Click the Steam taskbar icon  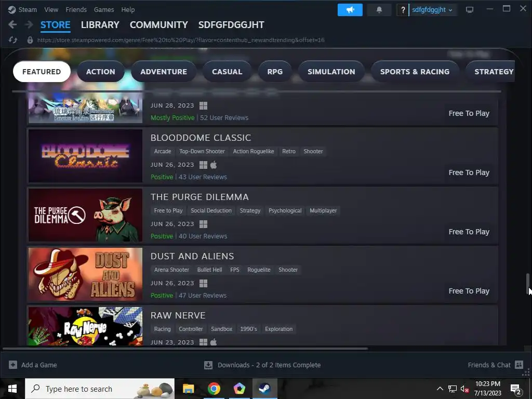click(264, 389)
